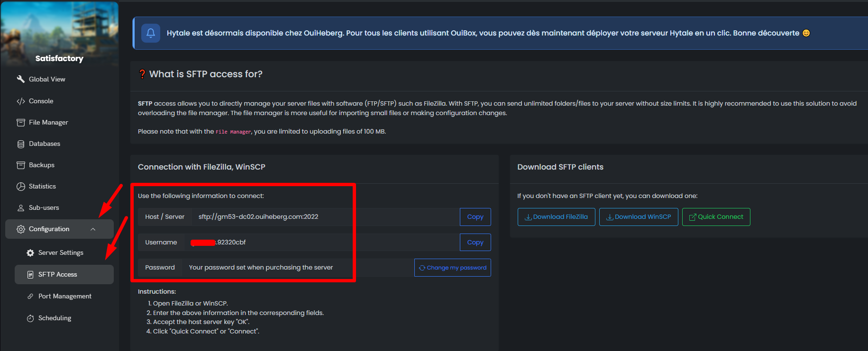868x351 pixels.
Task: Click Change my password button
Action: tap(452, 268)
